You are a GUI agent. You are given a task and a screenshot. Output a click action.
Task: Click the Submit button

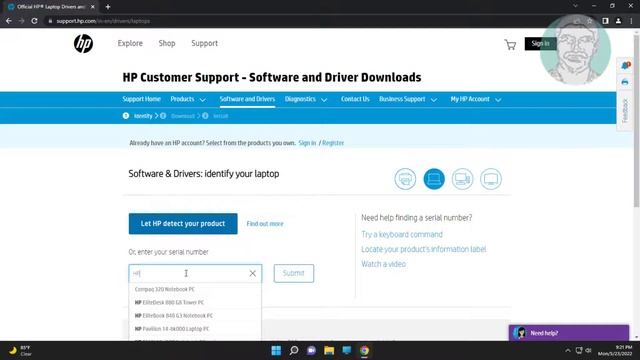coord(294,273)
